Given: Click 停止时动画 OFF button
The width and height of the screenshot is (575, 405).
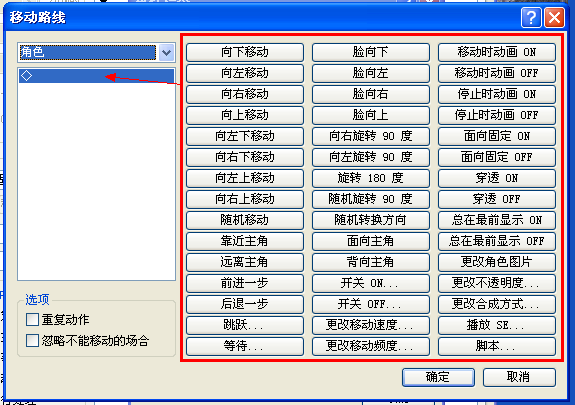Looking at the screenshot, I should (497, 115).
